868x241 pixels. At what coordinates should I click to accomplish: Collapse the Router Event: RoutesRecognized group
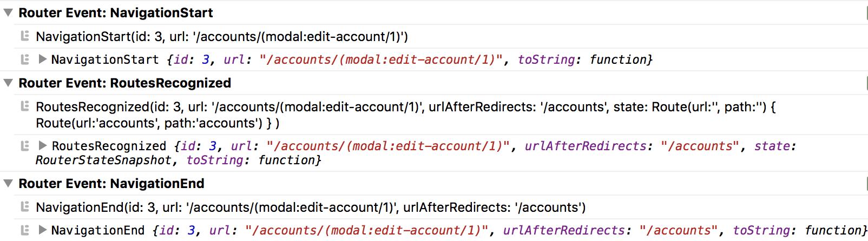pyautogui.click(x=8, y=83)
